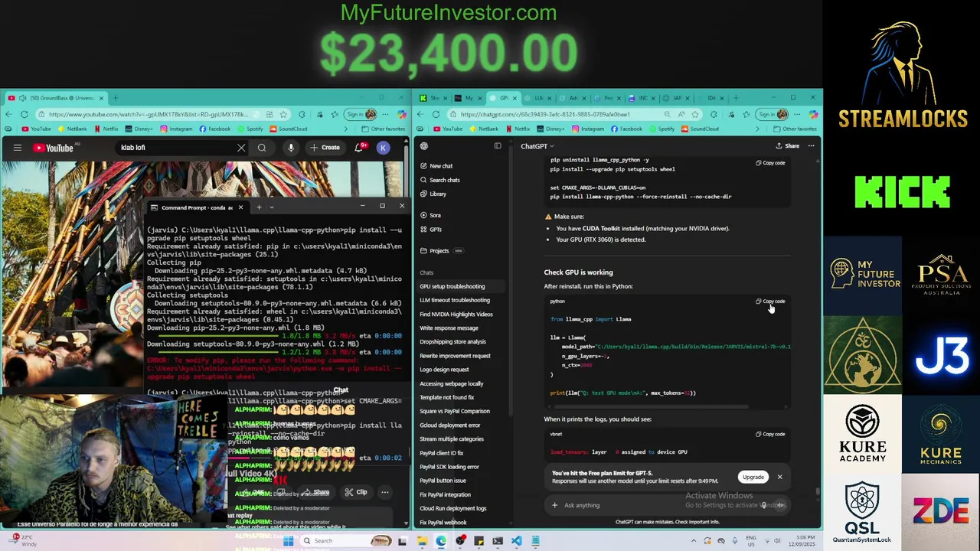
Task: Close the Command Prompt conda tab
Action: [240, 207]
